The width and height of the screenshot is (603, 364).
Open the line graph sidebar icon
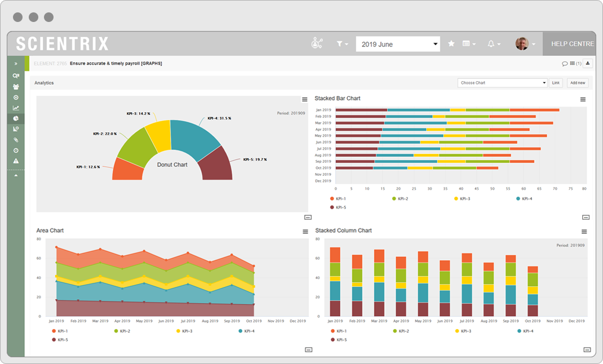coord(16,108)
